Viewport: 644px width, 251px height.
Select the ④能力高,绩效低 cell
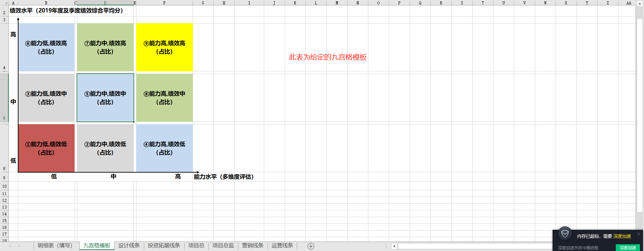[x=164, y=148]
